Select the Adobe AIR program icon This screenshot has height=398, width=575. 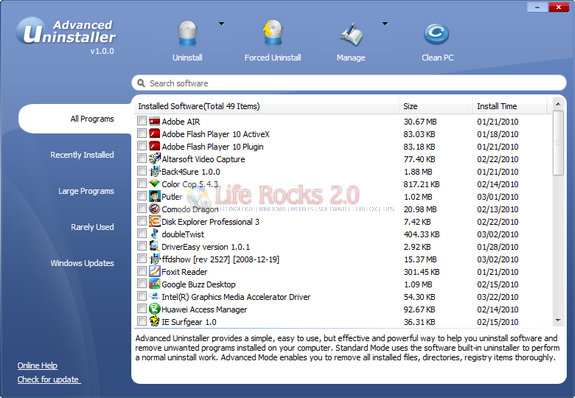click(154, 121)
